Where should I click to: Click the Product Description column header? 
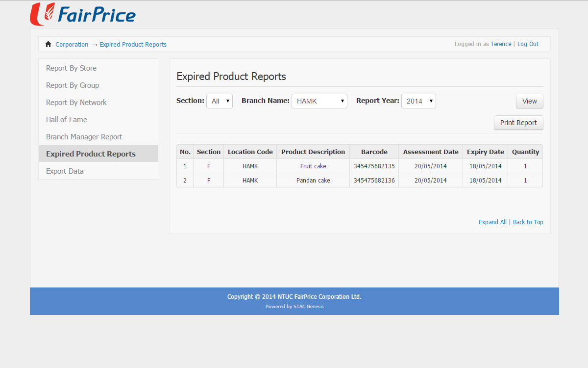313,152
